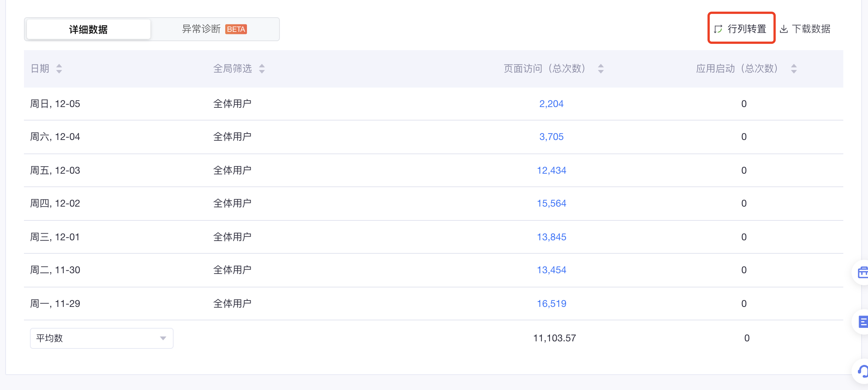Image resolution: width=868 pixels, height=390 pixels.
Task: Sort by 日期 column arrows
Action: [x=59, y=68]
